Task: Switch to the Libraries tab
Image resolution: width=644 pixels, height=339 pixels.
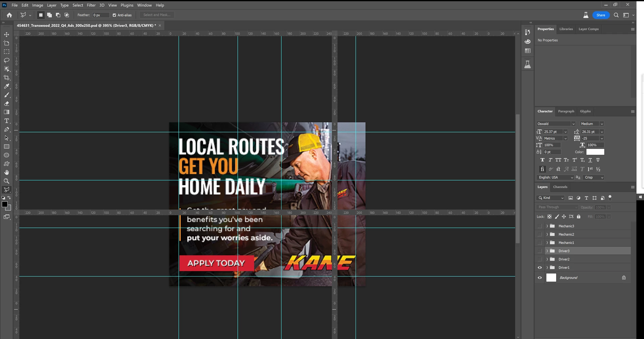Action: tap(566, 29)
